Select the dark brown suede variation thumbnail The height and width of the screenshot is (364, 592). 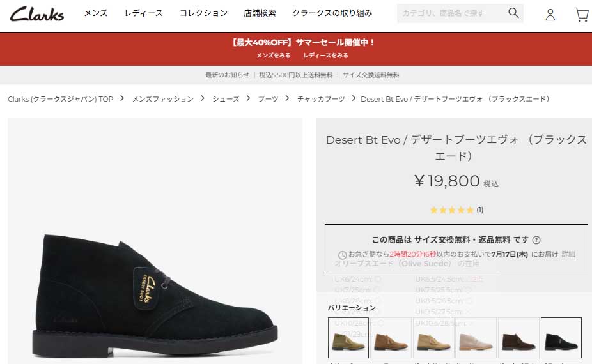click(518, 338)
